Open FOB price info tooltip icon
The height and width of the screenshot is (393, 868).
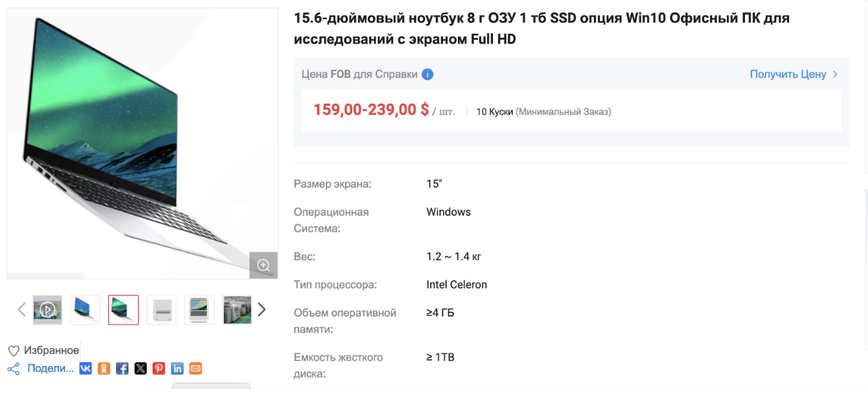(427, 75)
